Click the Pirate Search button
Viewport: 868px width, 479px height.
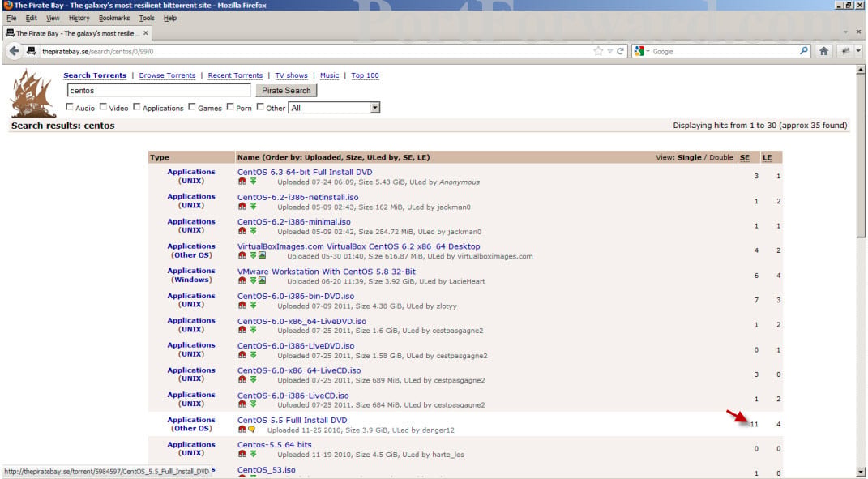[286, 90]
